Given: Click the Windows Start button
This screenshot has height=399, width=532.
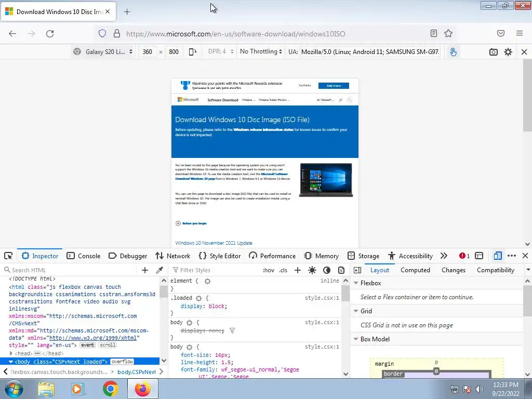Looking at the screenshot, I should (x=14, y=389).
